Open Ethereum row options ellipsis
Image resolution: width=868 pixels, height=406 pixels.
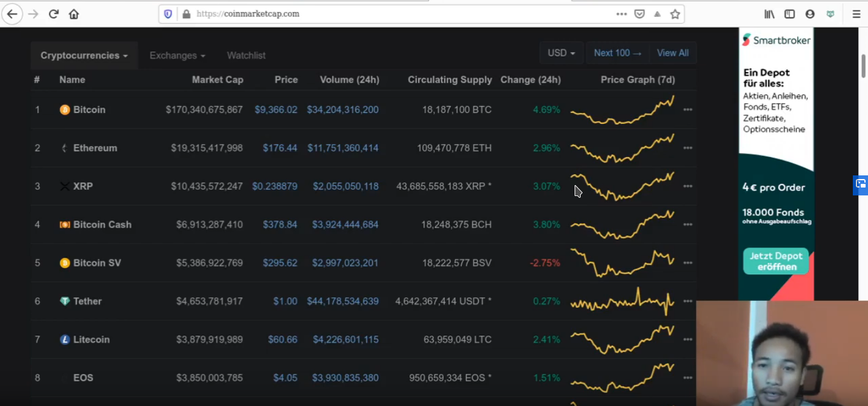pos(687,148)
